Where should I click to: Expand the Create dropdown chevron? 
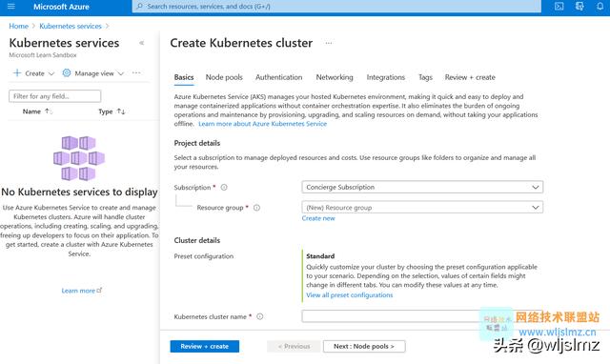tap(51, 73)
